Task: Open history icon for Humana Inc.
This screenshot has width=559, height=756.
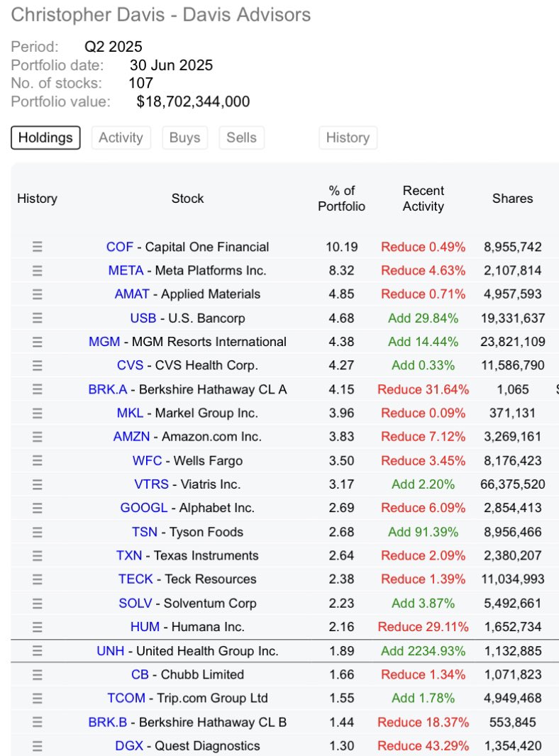Action: [x=37, y=627]
